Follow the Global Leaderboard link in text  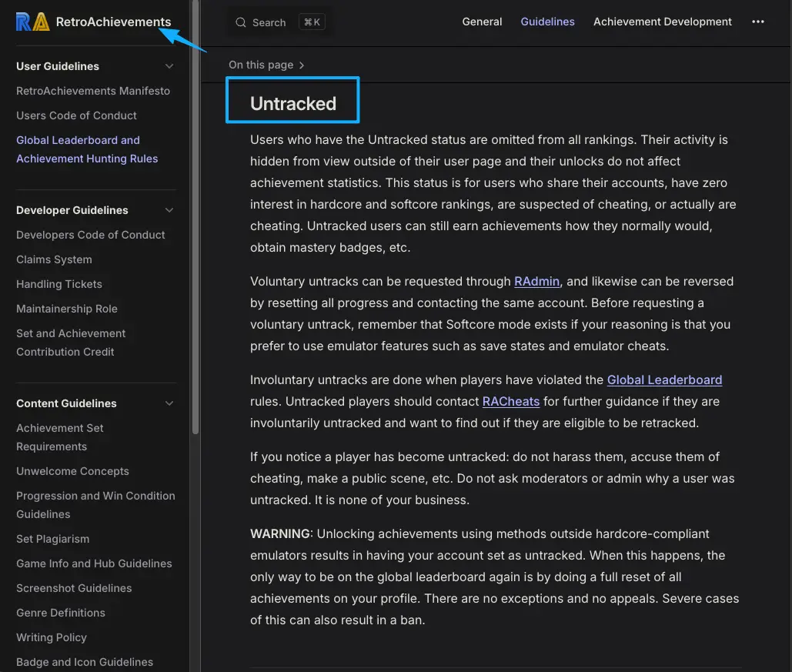(x=664, y=380)
